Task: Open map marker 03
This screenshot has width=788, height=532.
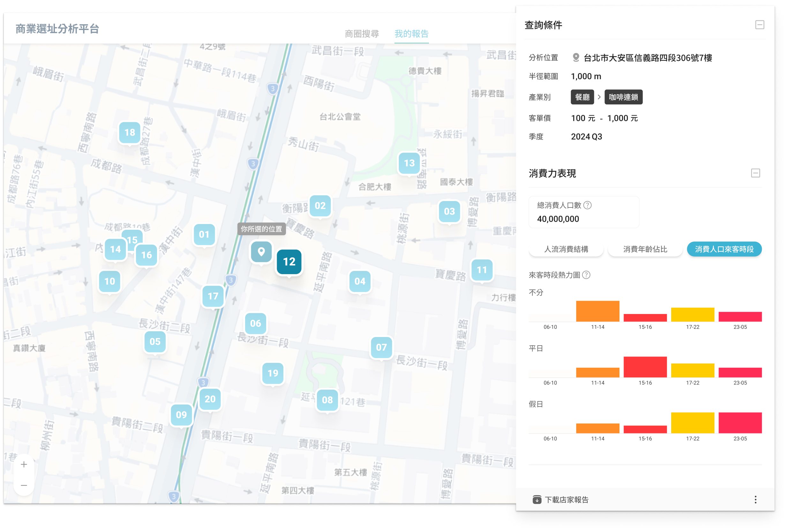Action: click(449, 212)
